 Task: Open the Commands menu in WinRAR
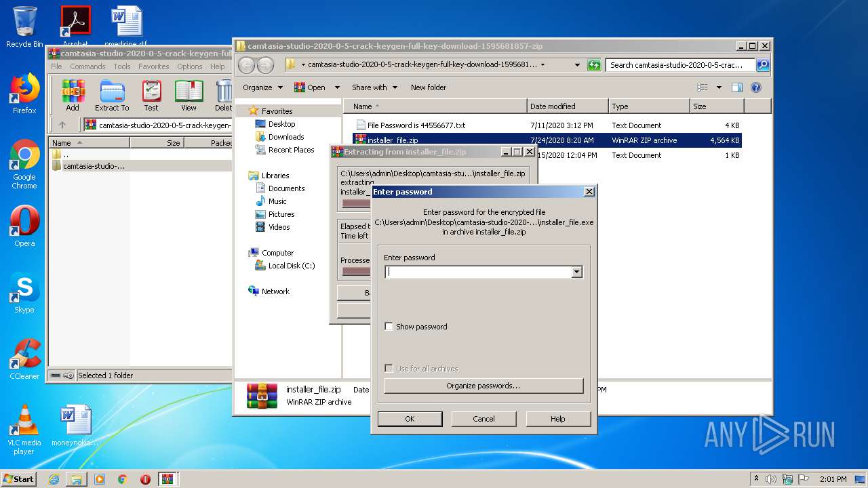(87, 66)
